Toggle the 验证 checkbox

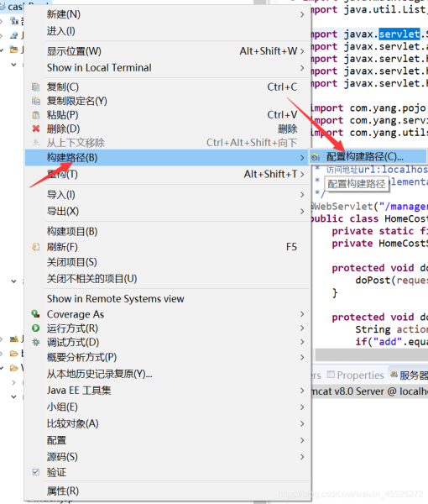pyautogui.click(x=35, y=472)
